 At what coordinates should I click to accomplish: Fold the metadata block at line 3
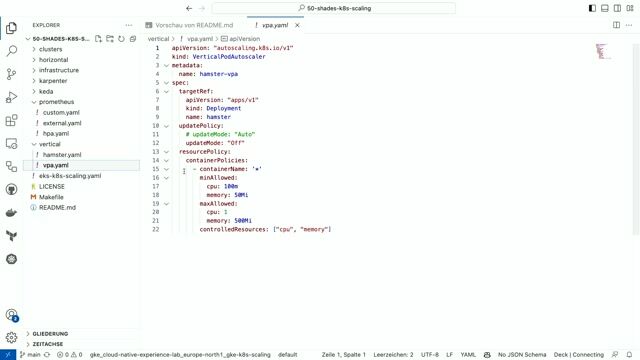[x=166, y=65]
